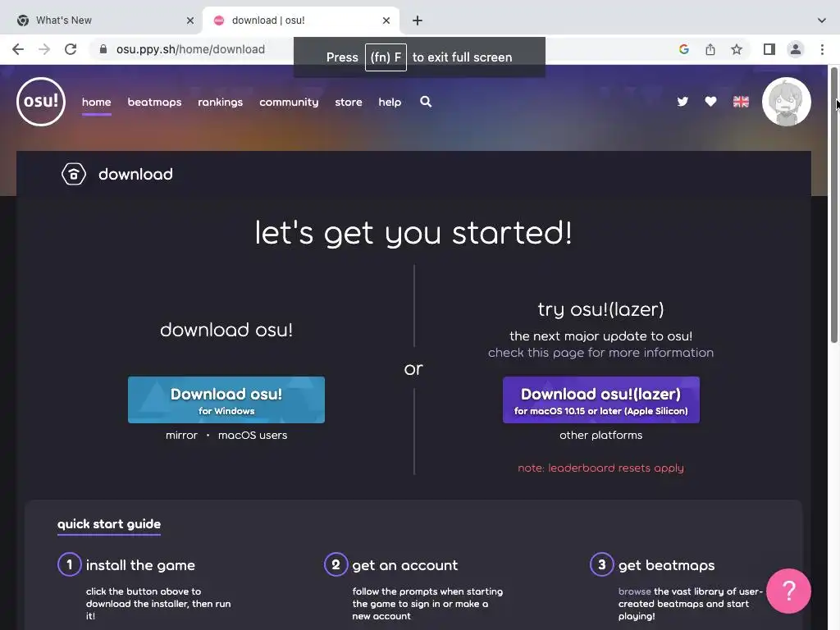Screen dimensions: 840x630
Task: Select the download | osu! tab
Action: tap(300, 21)
